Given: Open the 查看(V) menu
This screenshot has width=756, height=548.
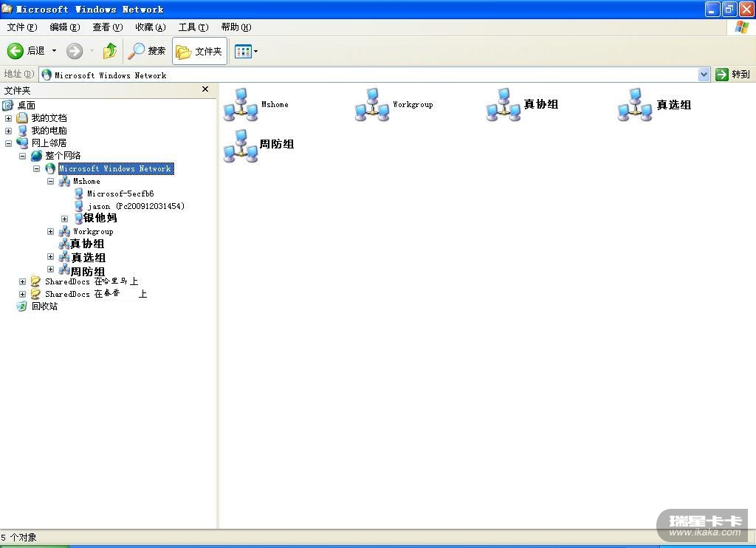Looking at the screenshot, I should click(x=108, y=27).
